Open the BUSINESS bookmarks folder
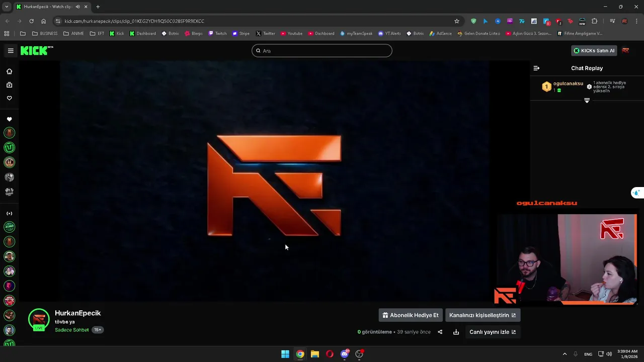 (x=45, y=34)
